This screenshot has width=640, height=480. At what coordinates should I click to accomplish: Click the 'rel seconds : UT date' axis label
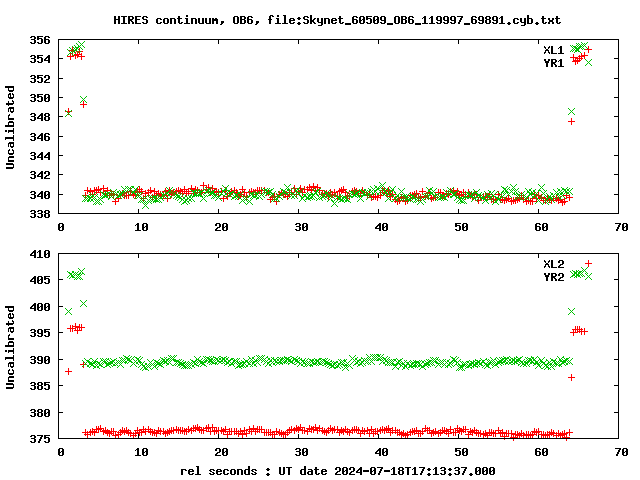click(338, 471)
